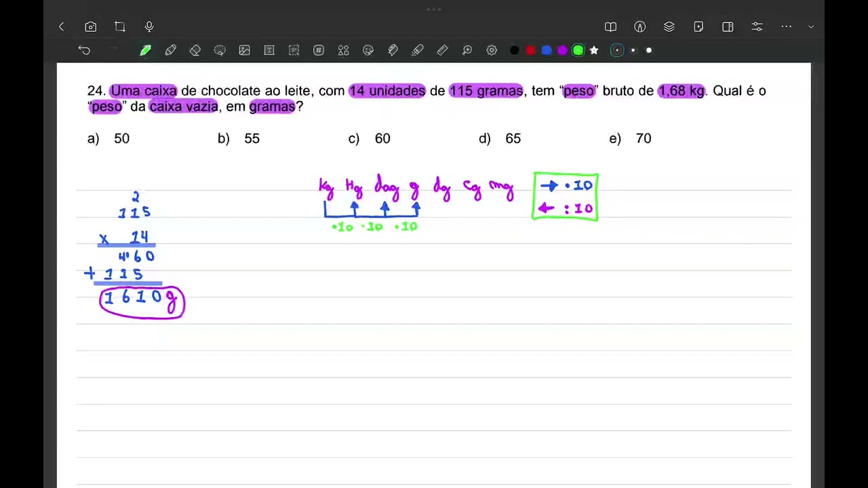The width and height of the screenshot is (868, 488).
Task: Toggle the pencil-only drawing mode icon
Action: coord(639,27)
